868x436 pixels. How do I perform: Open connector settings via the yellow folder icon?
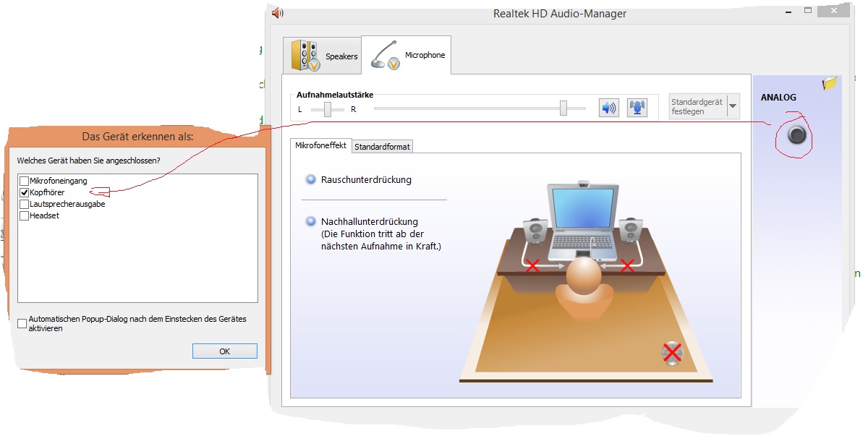[x=830, y=84]
